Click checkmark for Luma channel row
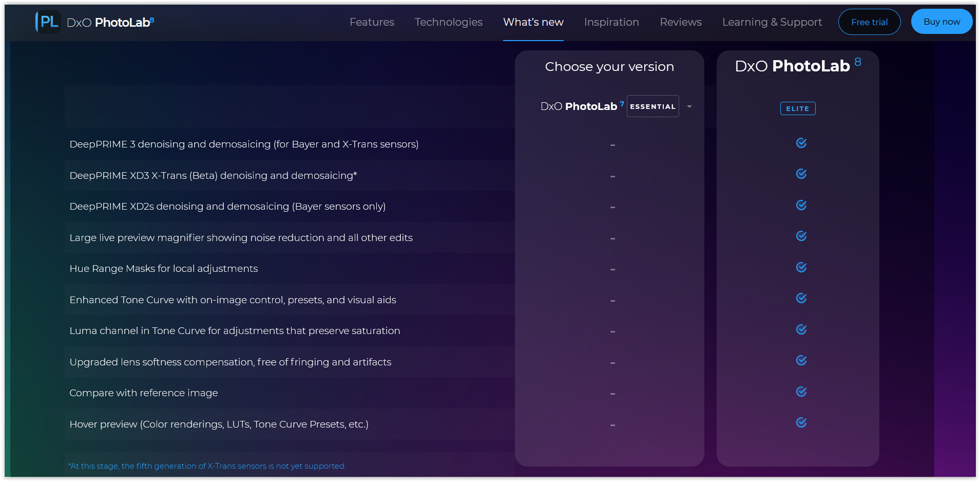Image resolution: width=980 pixels, height=481 pixels. [801, 329]
